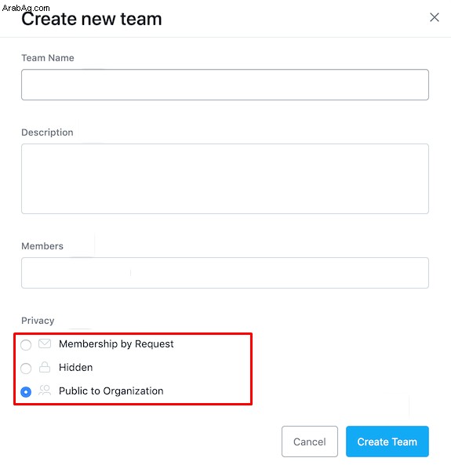Image resolution: width=451 pixels, height=476 pixels.
Task: Click the blue Create Team button
Action: click(387, 441)
